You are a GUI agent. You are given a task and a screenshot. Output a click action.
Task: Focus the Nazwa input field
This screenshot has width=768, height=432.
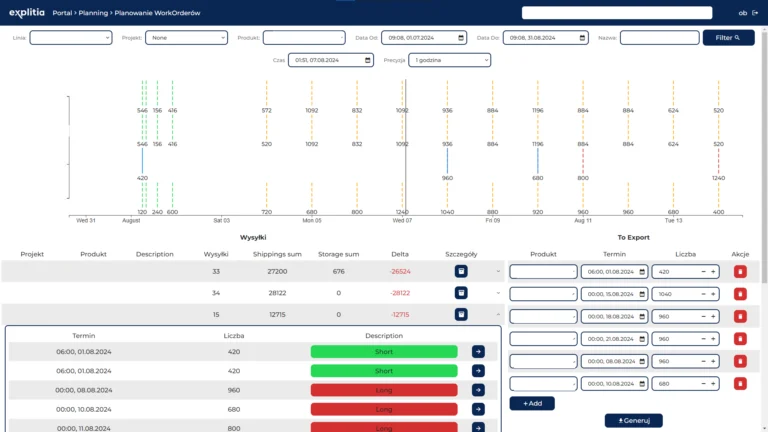point(659,38)
